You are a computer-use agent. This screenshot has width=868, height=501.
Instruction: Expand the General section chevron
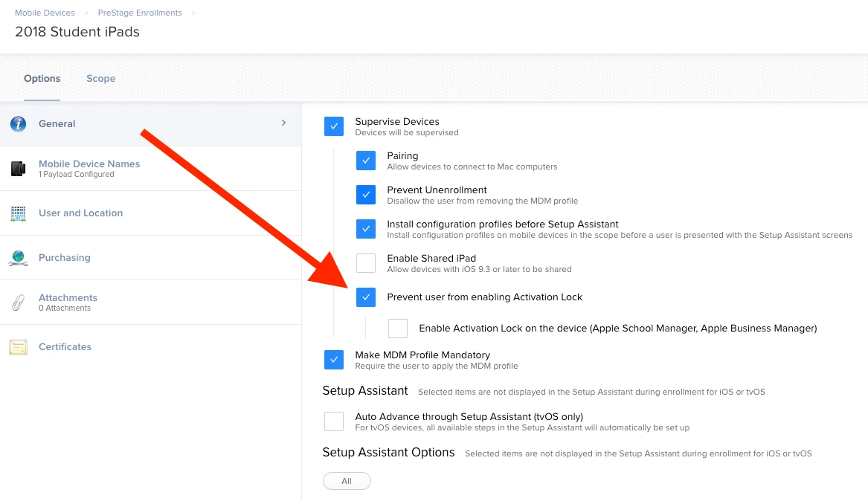[283, 123]
